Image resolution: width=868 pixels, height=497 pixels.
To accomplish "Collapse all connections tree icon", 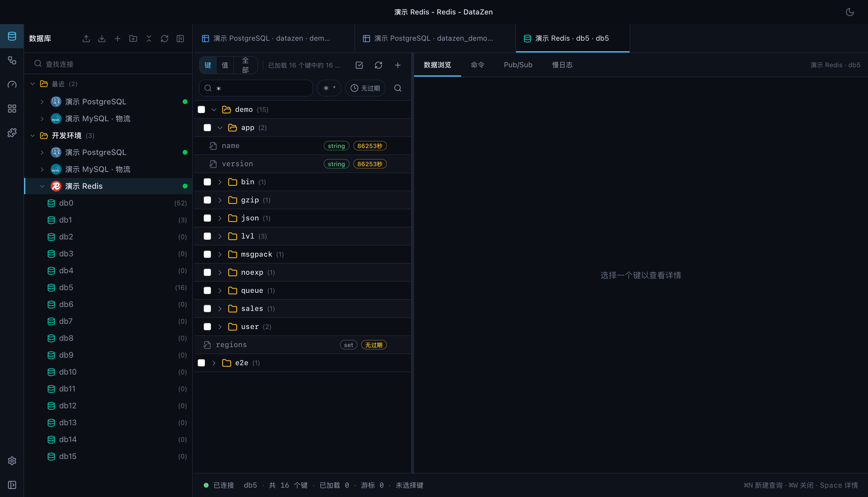I will 149,39.
